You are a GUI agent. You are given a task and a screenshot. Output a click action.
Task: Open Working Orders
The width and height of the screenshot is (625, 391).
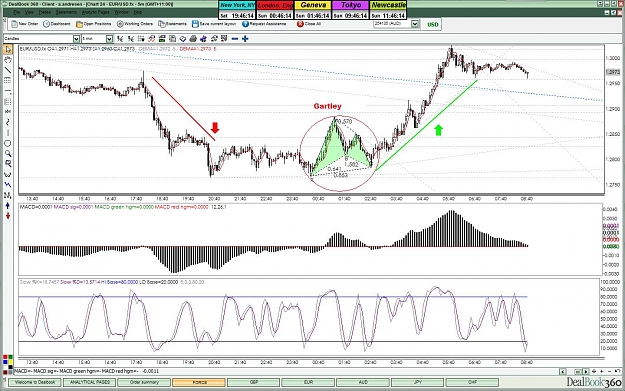[135, 24]
